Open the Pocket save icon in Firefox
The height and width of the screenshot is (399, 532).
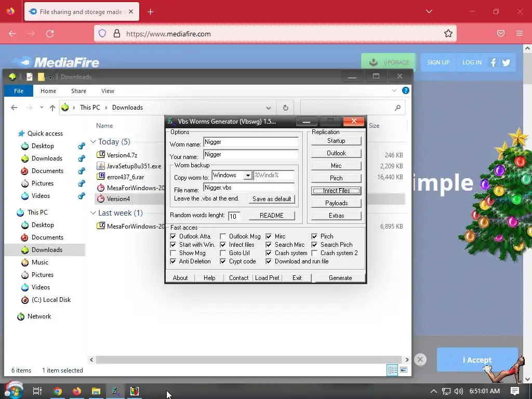pos(501,33)
